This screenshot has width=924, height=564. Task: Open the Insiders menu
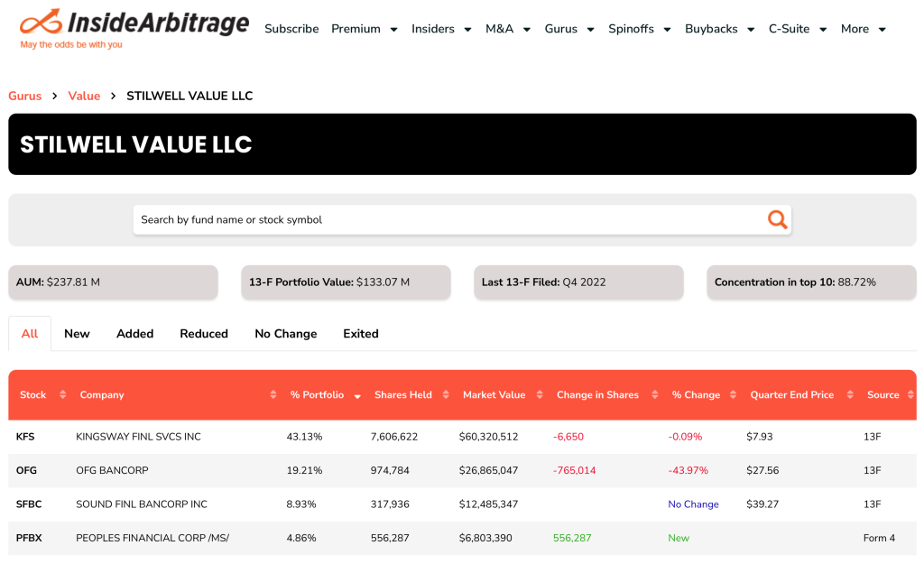pyautogui.click(x=432, y=29)
